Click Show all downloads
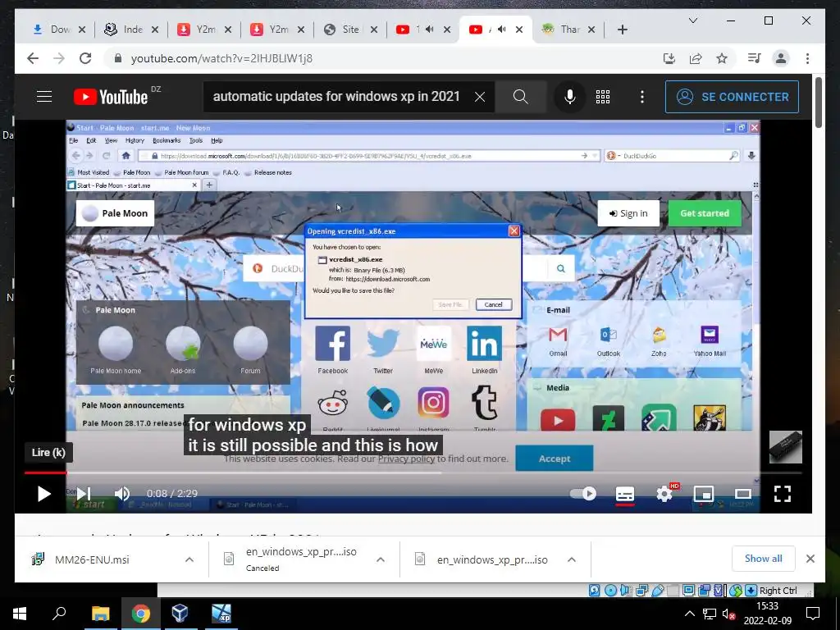The height and width of the screenshot is (630, 840). point(764,558)
